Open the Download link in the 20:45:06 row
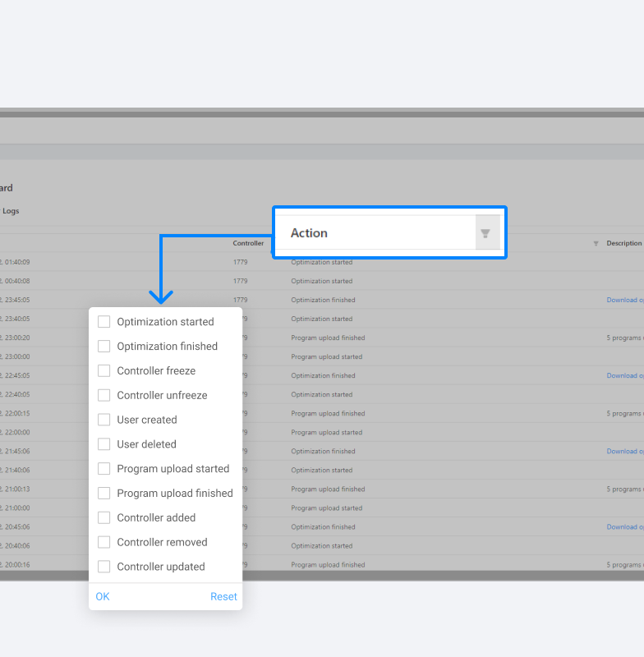This screenshot has height=657, width=644. coord(625,526)
